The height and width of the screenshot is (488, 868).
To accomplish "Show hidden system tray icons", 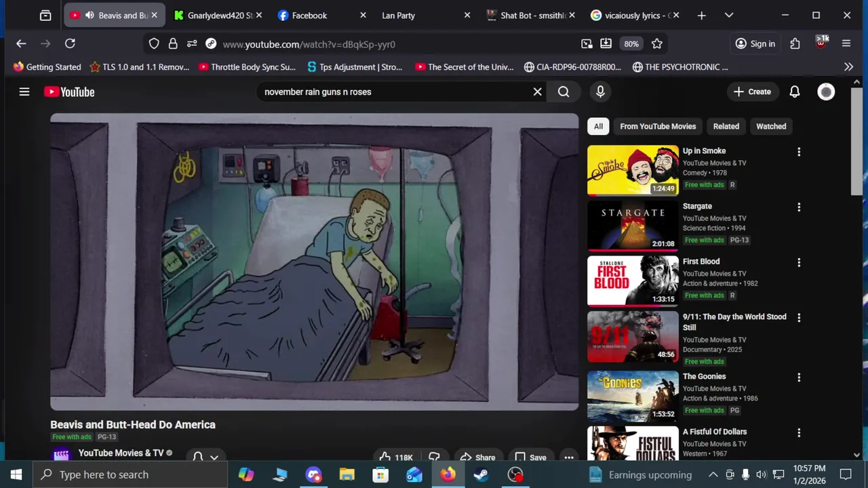I will 713,474.
